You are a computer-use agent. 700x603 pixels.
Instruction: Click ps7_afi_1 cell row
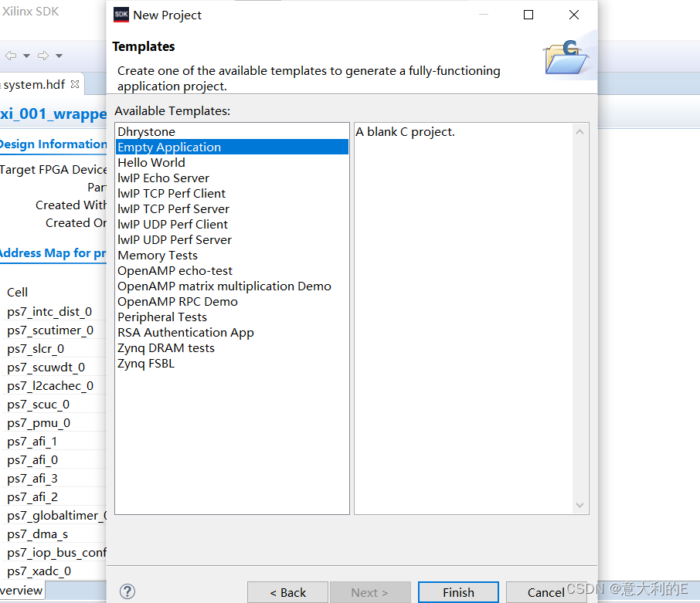pyautogui.click(x=32, y=442)
